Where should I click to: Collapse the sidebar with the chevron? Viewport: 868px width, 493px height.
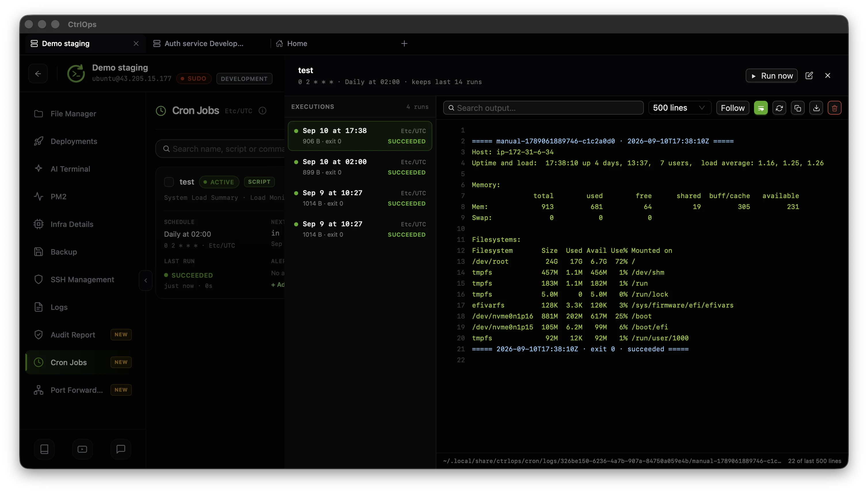(146, 280)
